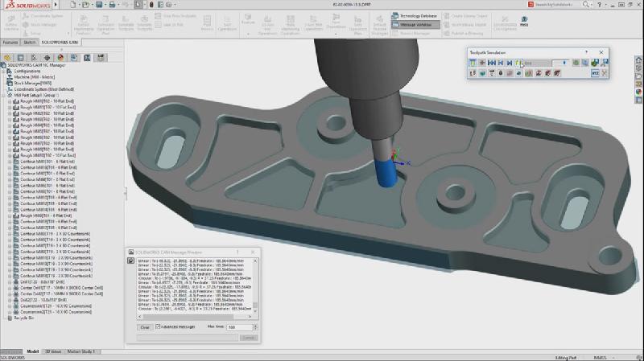Select the SOLIDWORKS CAM NC Manager root item
This screenshot has height=361, width=644.
coord(36,65)
